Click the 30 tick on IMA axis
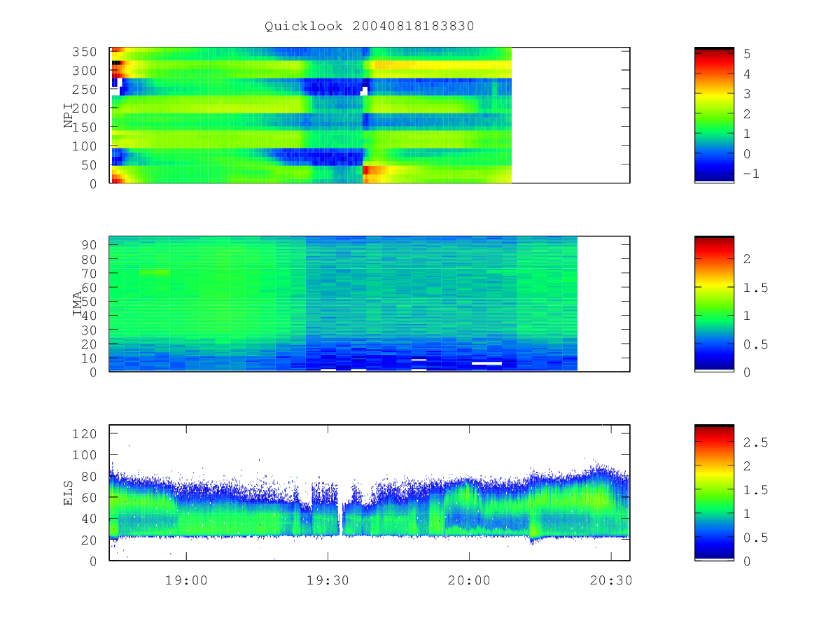 tap(90, 330)
